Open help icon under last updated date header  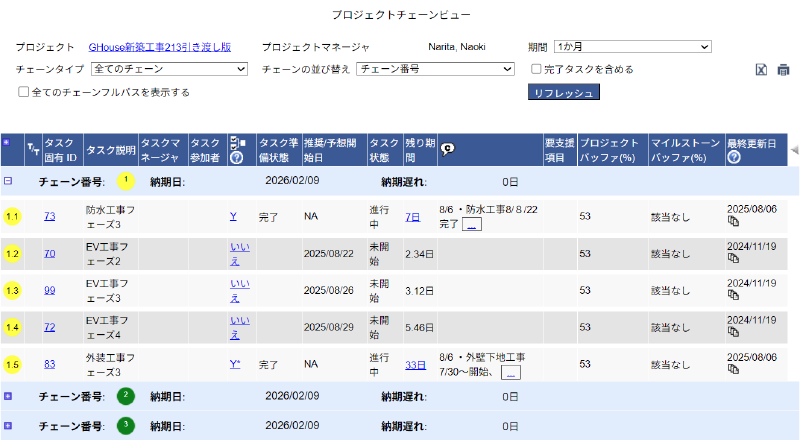(733, 158)
